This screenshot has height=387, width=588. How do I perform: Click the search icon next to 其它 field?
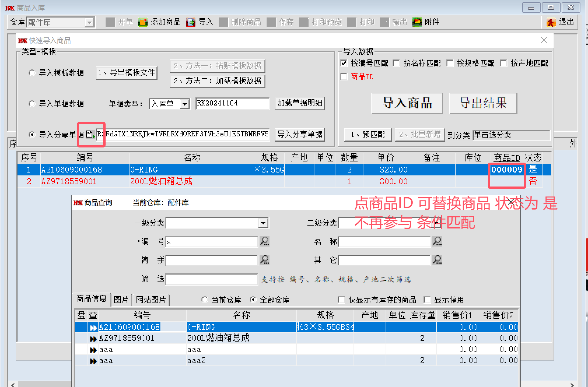(x=437, y=260)
